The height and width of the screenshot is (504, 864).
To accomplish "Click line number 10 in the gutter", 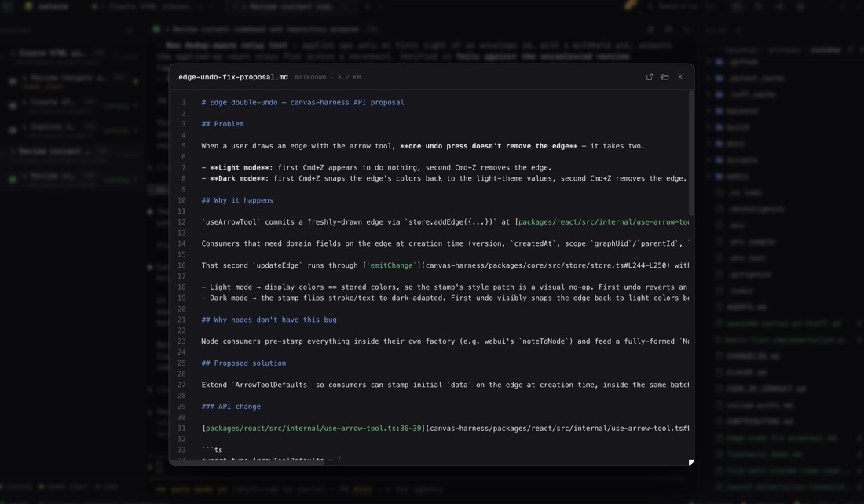I will click(x=181, y=200).
